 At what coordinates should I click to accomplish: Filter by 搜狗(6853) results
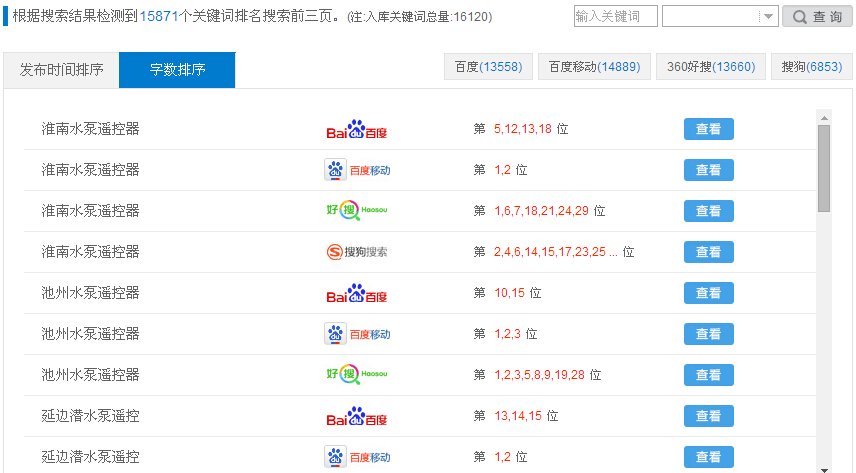point(812,67)
